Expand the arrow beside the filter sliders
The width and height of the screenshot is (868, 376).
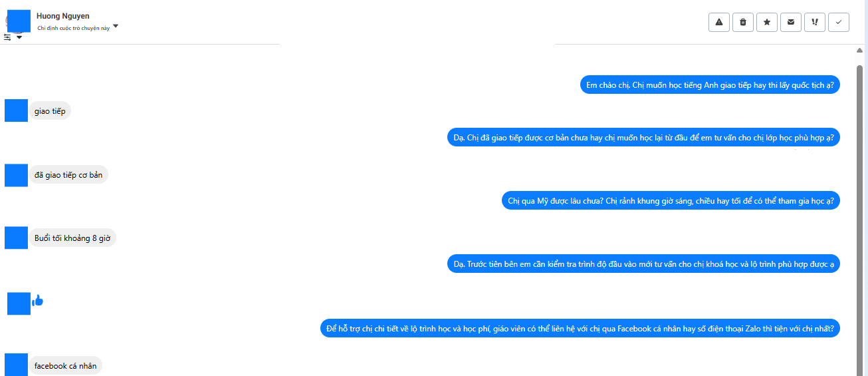coord(19,38)
